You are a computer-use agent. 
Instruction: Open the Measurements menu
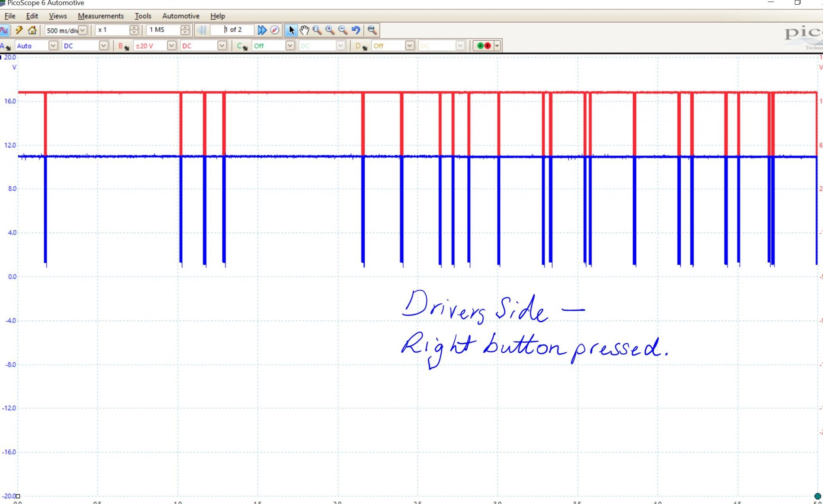click(x=101, y=16)
